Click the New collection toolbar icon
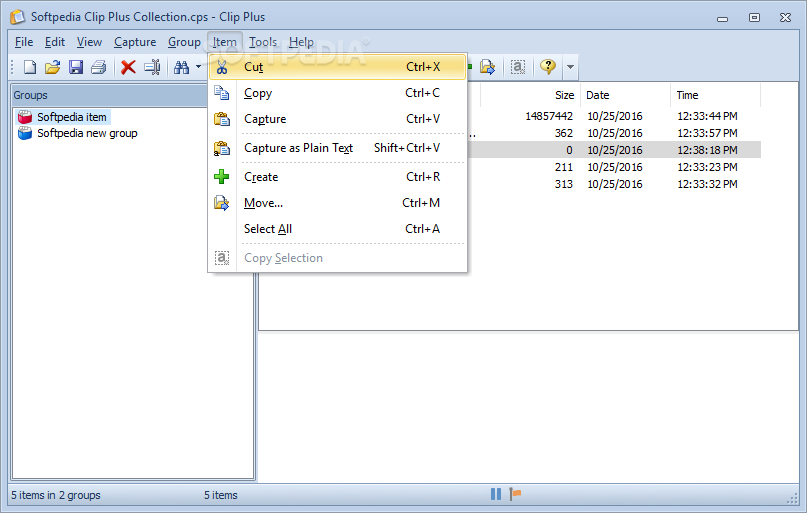Image resolution: width=807 pixels, height=513 pixels. click(30, 67)
